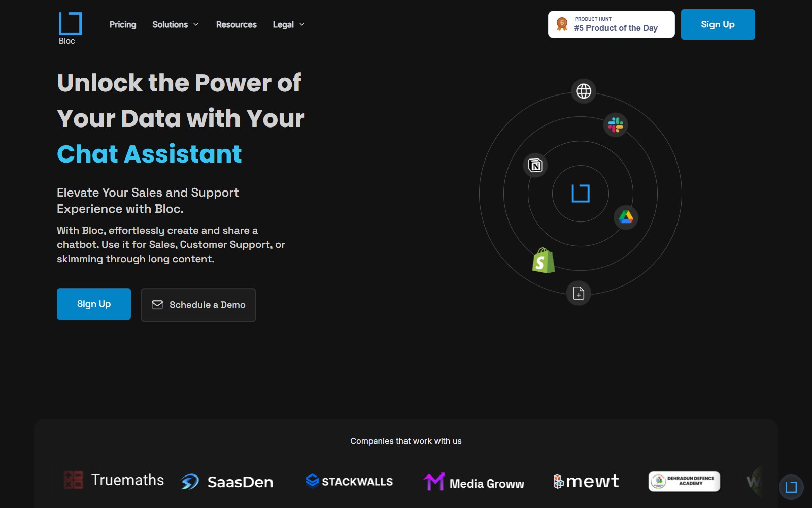Open the Pricing page

tap(123, 24)
